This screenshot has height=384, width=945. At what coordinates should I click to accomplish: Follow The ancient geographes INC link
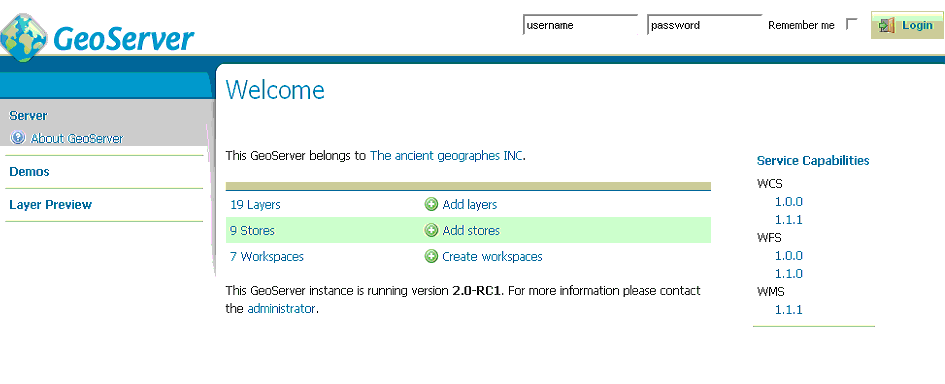[447, 156]
